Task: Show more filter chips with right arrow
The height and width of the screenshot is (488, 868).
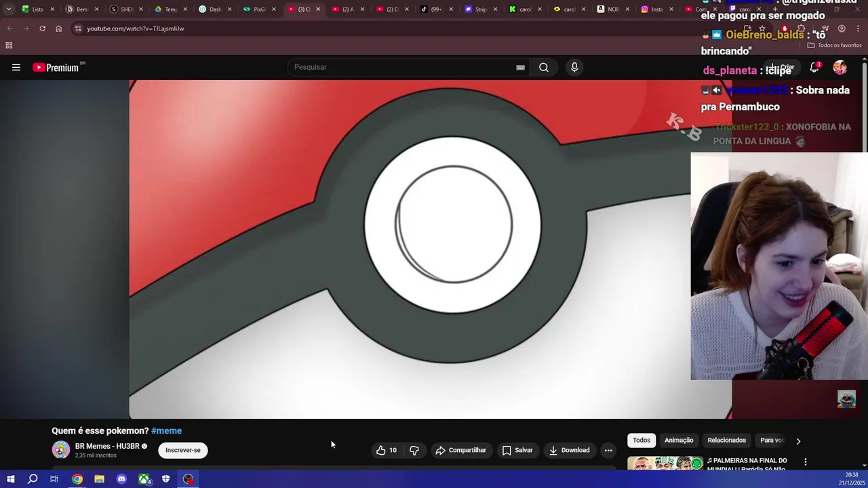Action: (798, 441)
